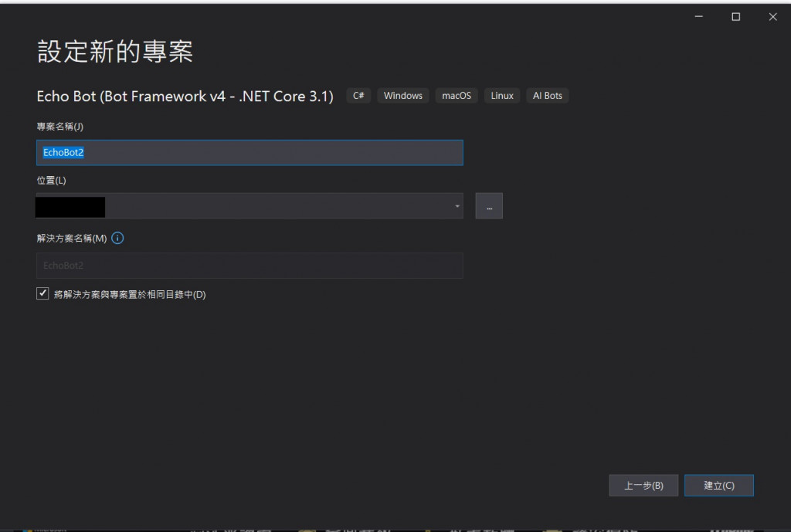Show the solution name info icon tooltip
This screenshot has height=532, width=791.
[x=117, y=238]
